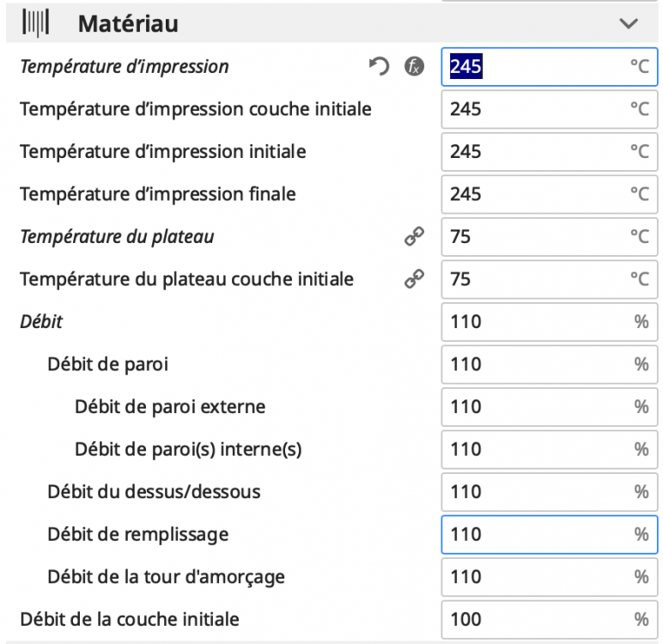663x644 pixels.
Task: Edit the Débit de la couche initiale value
Action: point(549,619)
